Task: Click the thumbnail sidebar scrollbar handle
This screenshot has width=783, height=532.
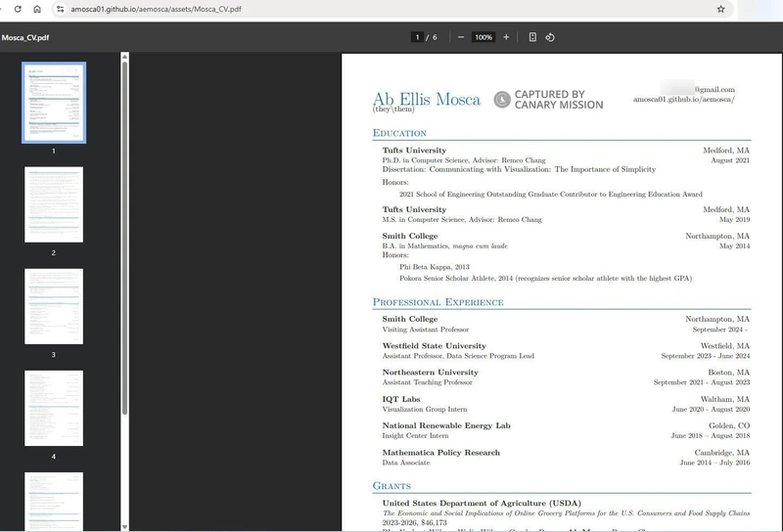Action: point(125,238)
